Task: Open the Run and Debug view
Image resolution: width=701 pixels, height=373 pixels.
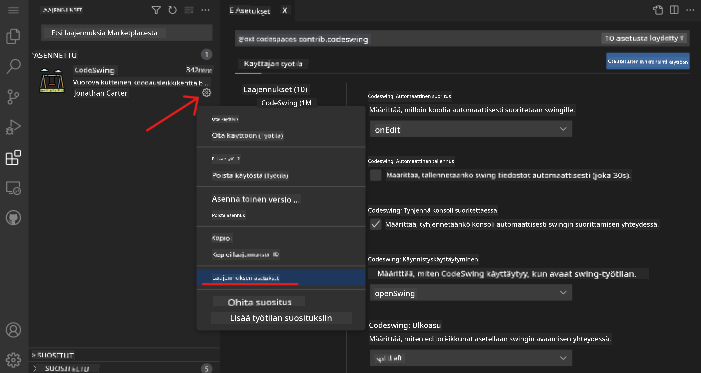Action: 13,127
